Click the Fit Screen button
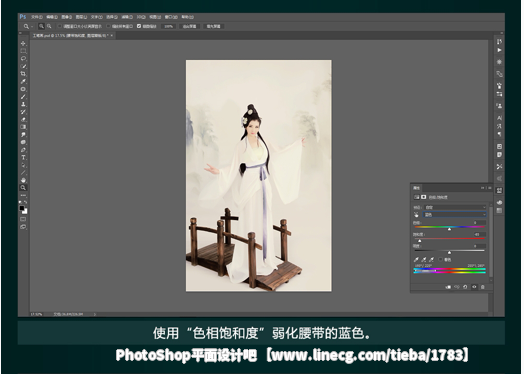The width and height of the screenshot is (524, 374). 189,26
